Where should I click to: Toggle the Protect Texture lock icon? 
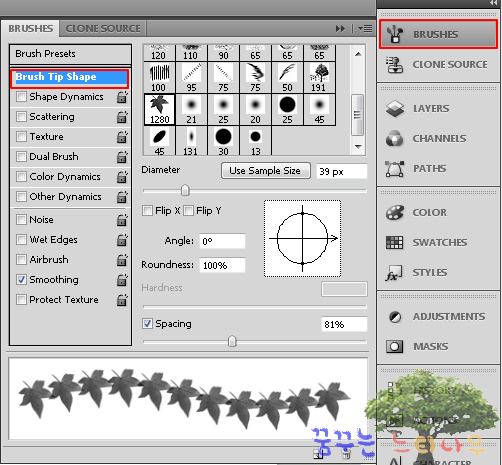(x=122, y=300)
